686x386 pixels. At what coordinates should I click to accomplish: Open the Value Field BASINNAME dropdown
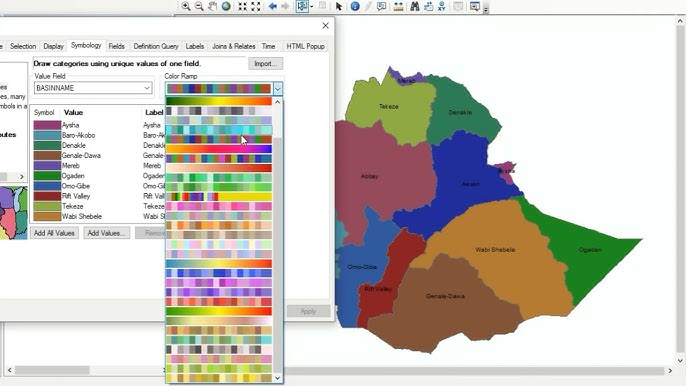point(93,88)
